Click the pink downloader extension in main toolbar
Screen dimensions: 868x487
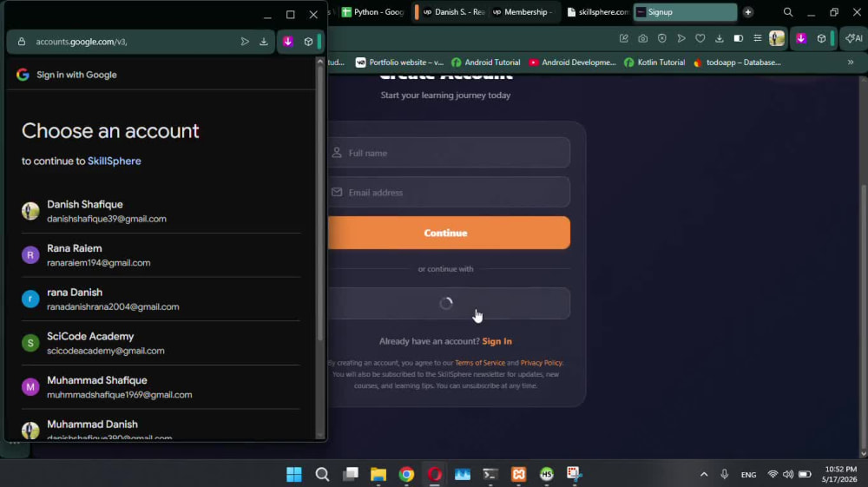pos(801,38)
